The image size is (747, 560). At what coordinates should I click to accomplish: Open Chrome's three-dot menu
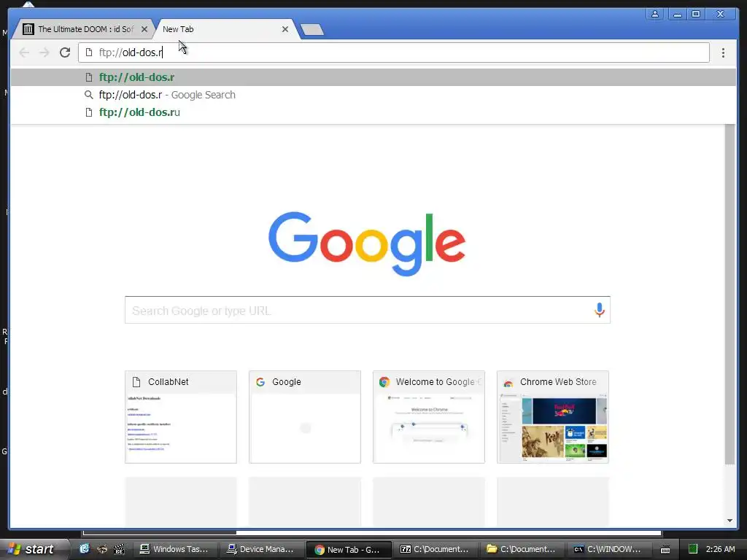pos(723,52)
